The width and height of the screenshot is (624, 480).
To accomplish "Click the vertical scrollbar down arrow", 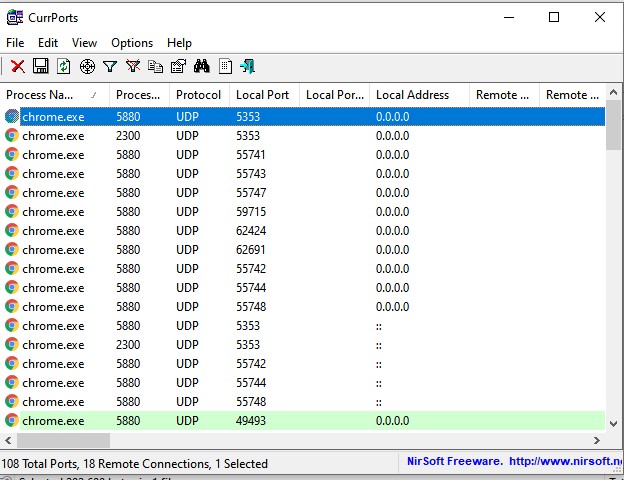I will click(x=614, y=424).
